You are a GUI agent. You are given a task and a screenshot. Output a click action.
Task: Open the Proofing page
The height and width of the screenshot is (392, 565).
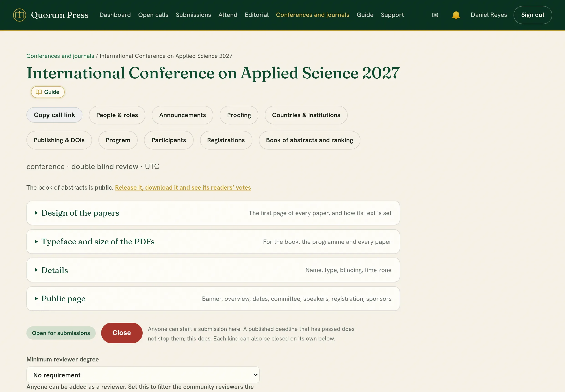coord(239,115)
